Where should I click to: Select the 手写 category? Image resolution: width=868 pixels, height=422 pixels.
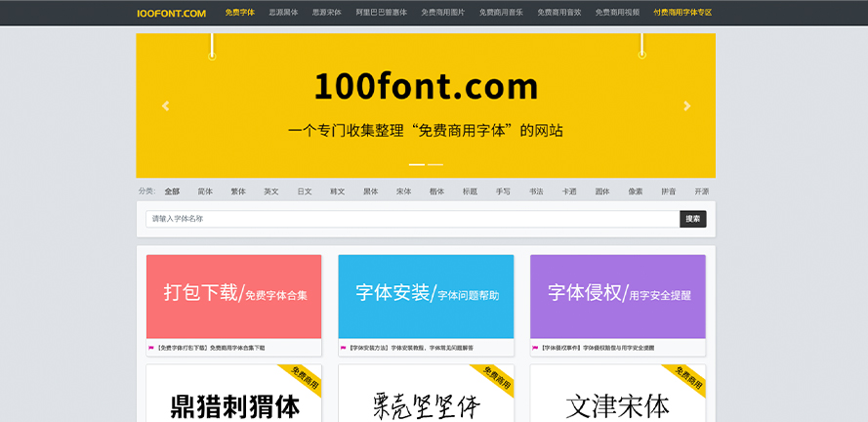(503, 191)
